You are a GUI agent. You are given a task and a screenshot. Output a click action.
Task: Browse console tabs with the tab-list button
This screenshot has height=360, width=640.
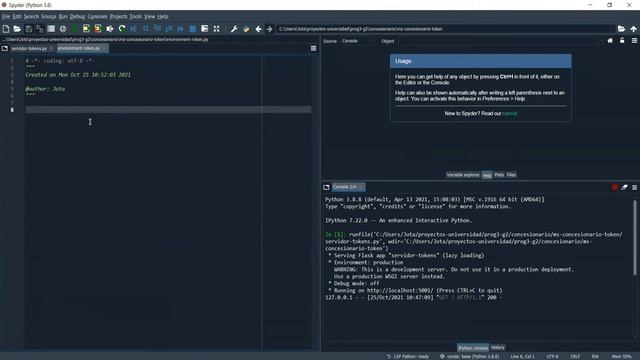(326, 187)
